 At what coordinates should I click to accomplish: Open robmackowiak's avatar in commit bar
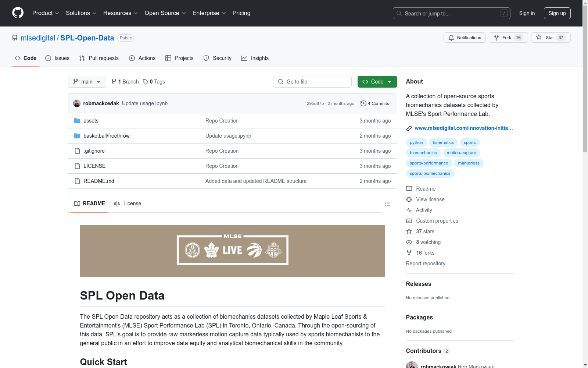77,103
